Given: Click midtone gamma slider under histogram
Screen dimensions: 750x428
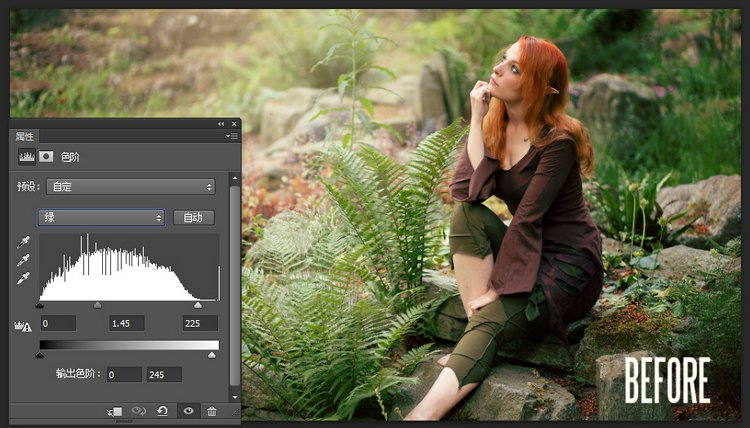Looking at the screenshot, I should [x=98, y=305].
